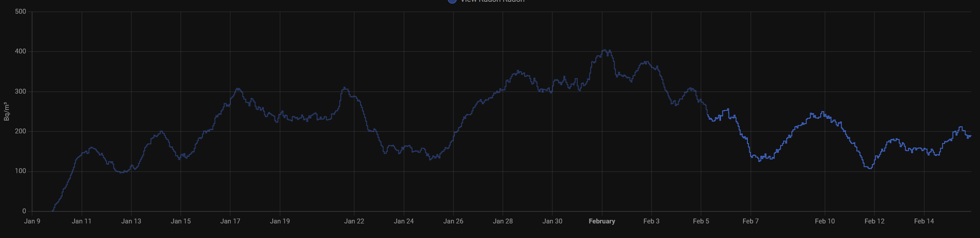Click the radon peak just after Jan 17
This screenshot has height=238, width=980.
pos(238,89)
